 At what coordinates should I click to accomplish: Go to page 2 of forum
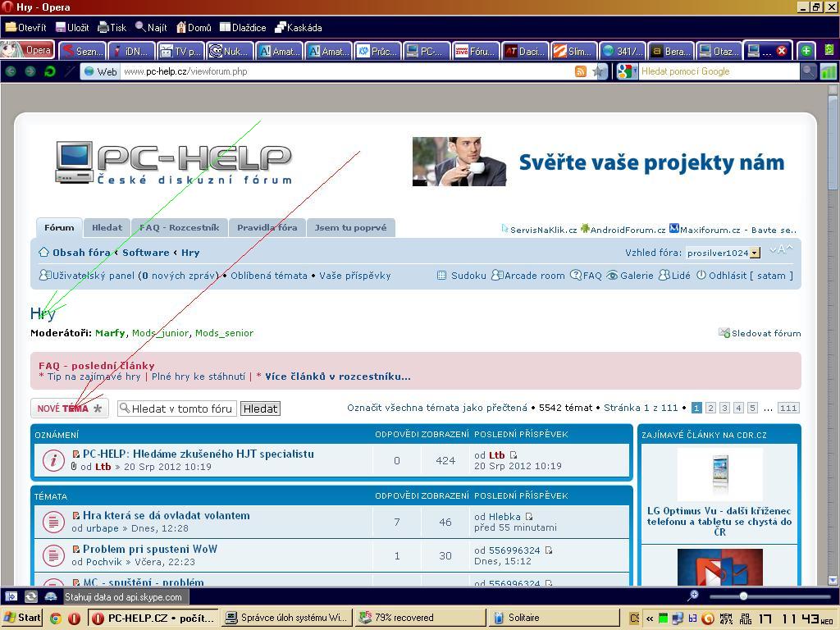tap(711, 408)
